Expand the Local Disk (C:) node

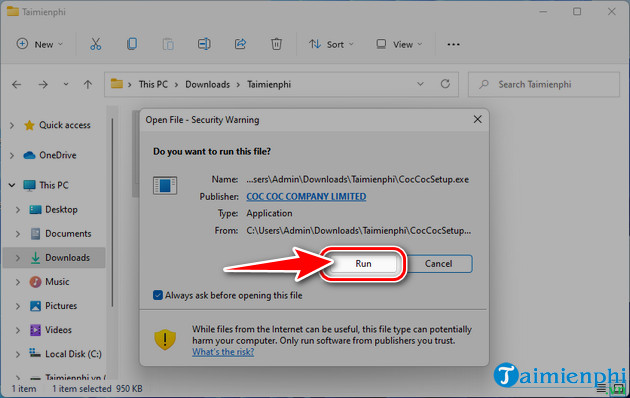pos(18,354)
